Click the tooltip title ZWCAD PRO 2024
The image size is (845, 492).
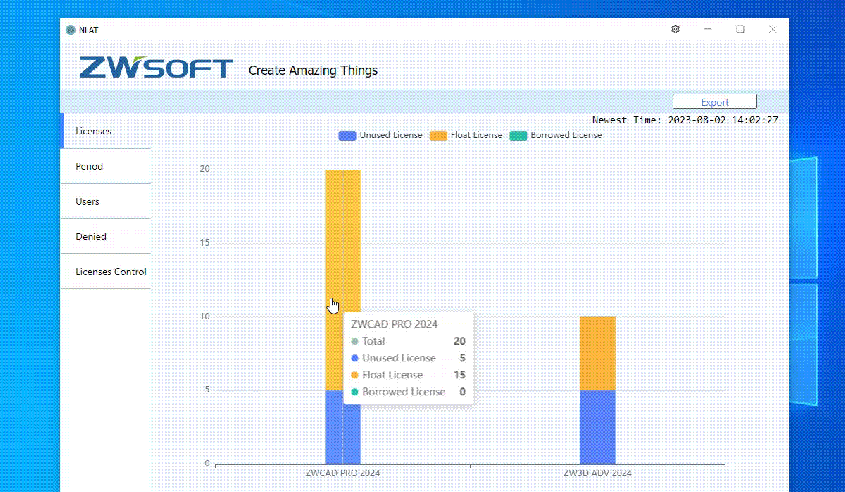(394, 324)
